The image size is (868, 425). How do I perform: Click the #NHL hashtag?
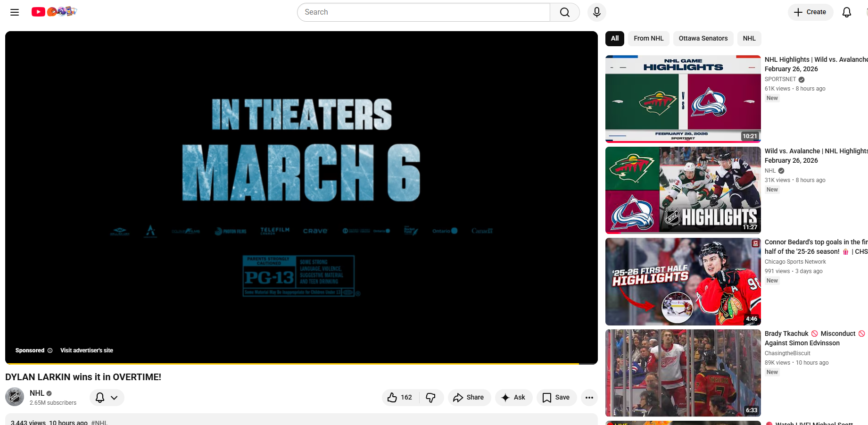click(99, 422)
